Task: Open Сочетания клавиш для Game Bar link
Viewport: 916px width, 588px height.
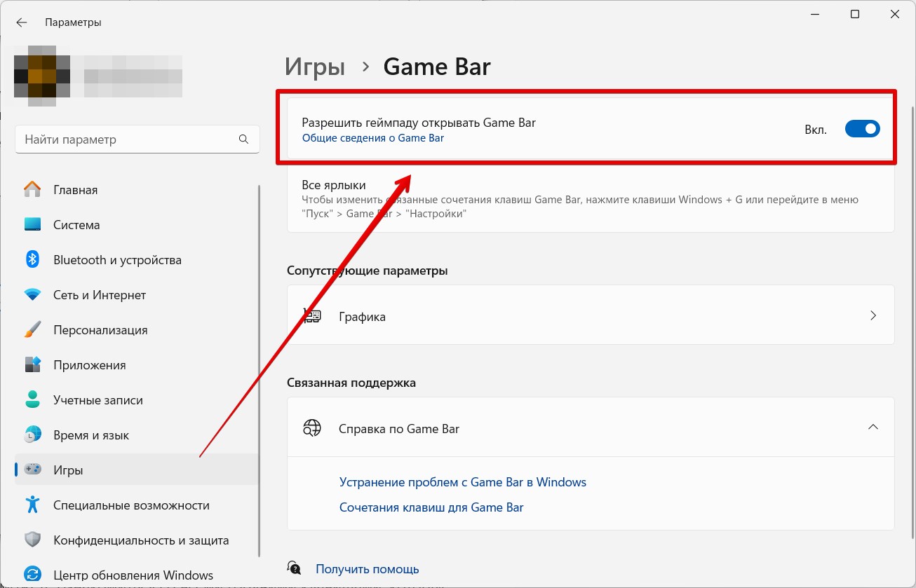Action: point(431,507)
